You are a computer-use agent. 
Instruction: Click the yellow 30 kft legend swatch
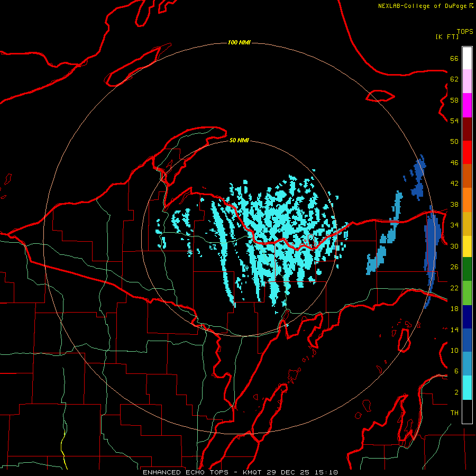click(x=467, y=246)
